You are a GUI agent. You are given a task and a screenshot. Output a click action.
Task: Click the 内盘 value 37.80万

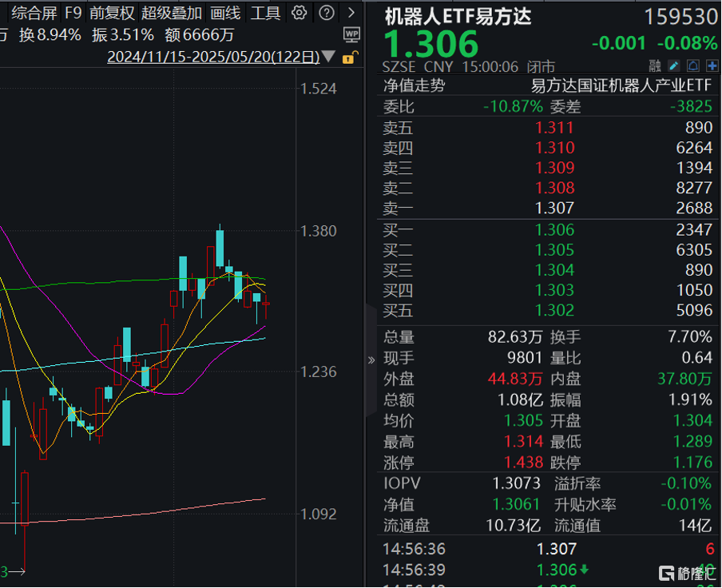tap(684, 379)
